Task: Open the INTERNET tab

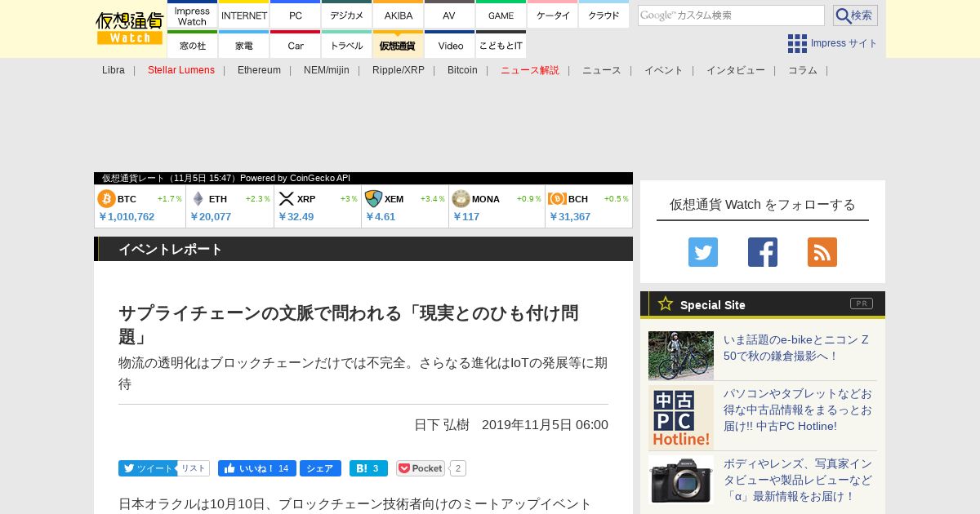Action: (x=244, y=16)
